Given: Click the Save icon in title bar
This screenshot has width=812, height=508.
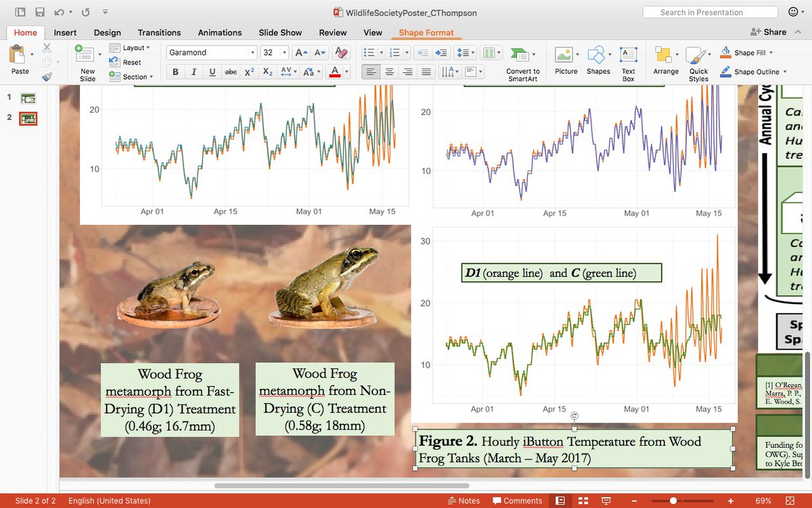Looking at the screenshot, I should [x=40, y=12].
